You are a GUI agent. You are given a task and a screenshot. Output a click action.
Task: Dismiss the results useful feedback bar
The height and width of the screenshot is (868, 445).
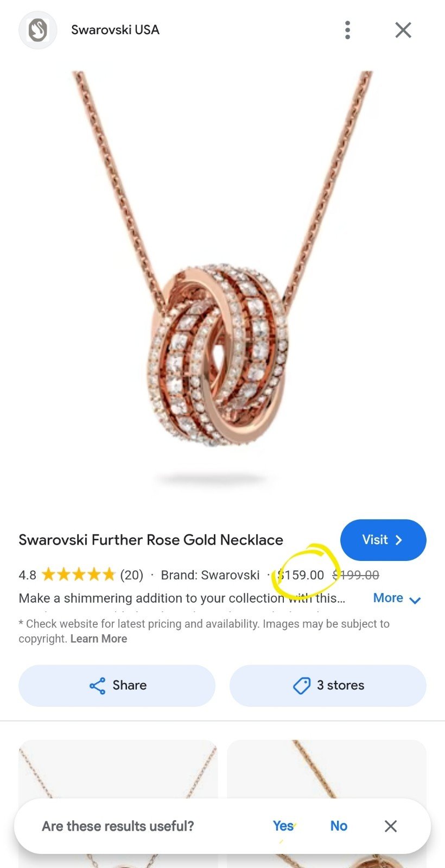coord(391,826)
